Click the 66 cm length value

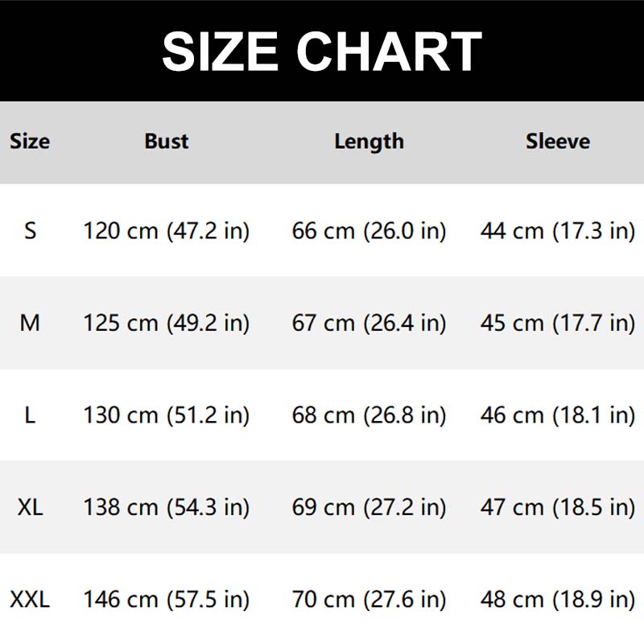point(369,232)
